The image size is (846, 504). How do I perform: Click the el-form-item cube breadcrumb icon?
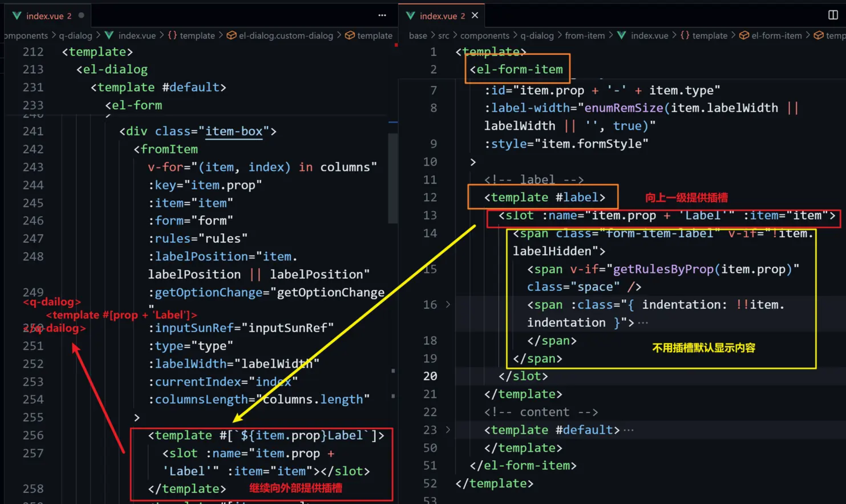coord(744,36)
